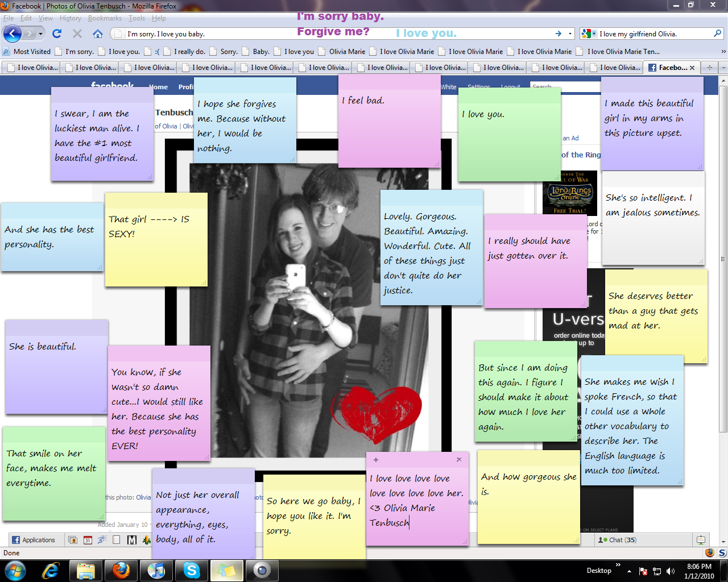728x582 pixels.
Task: Close the Facebo... tab with its X
Action: [x=692, y=68]
